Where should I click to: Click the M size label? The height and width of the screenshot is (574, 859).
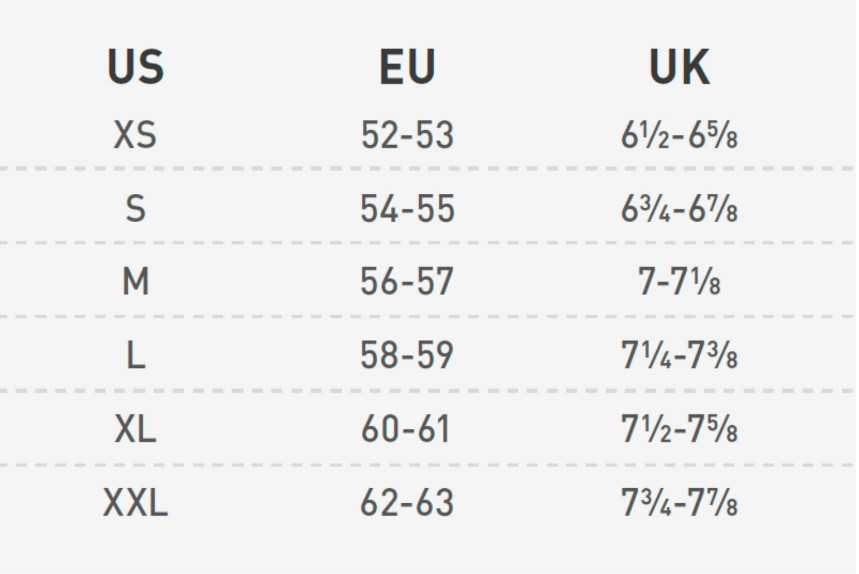[135, 282]
